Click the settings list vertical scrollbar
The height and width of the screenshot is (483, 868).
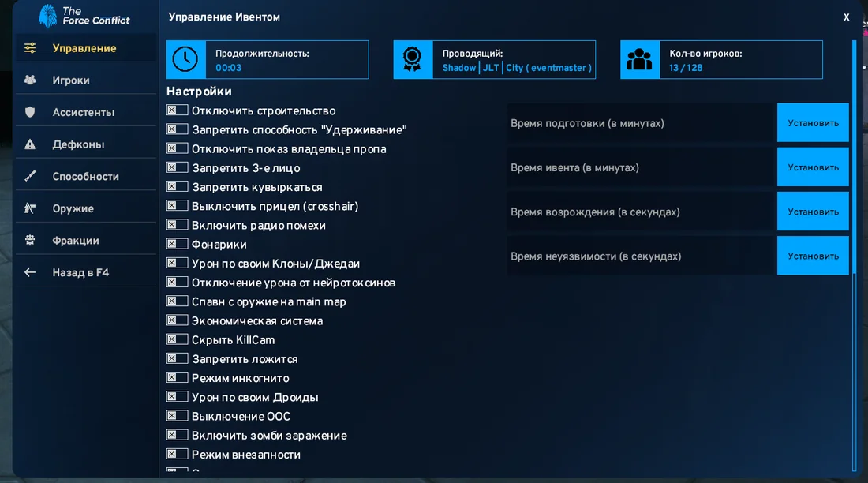854,255
